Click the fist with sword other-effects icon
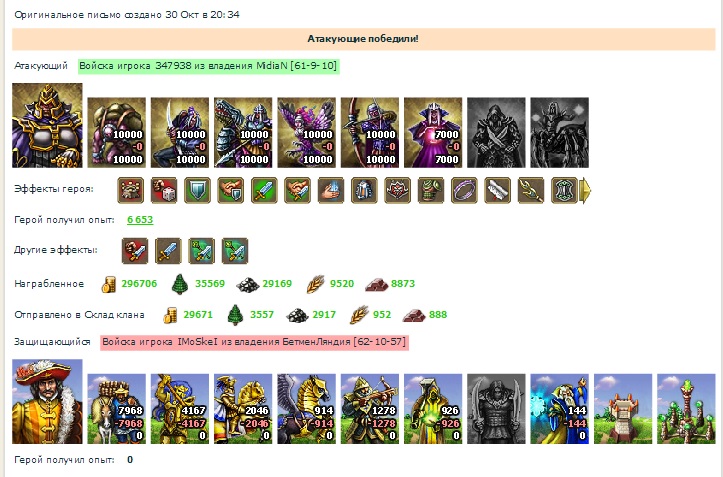723x477 pixels. (135, 251)
